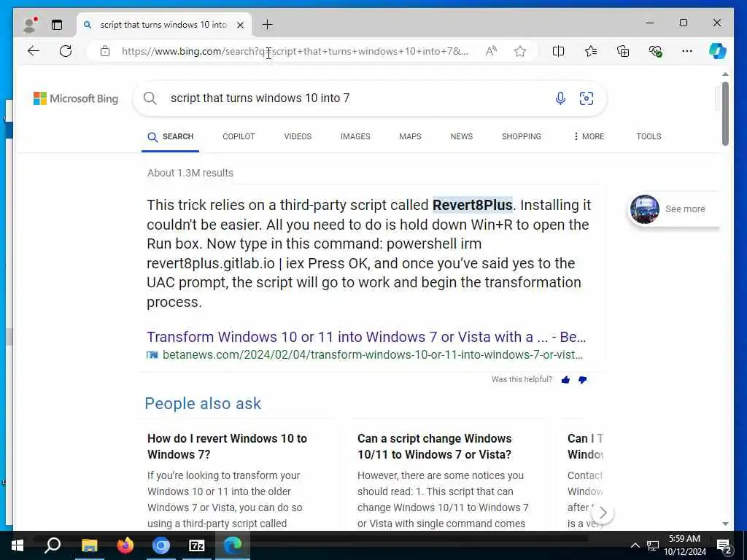Image resolution: width=747 pixels, height=560 pixels.
Task: Open the network status tray icon
Action: click(x=653, y=545)
